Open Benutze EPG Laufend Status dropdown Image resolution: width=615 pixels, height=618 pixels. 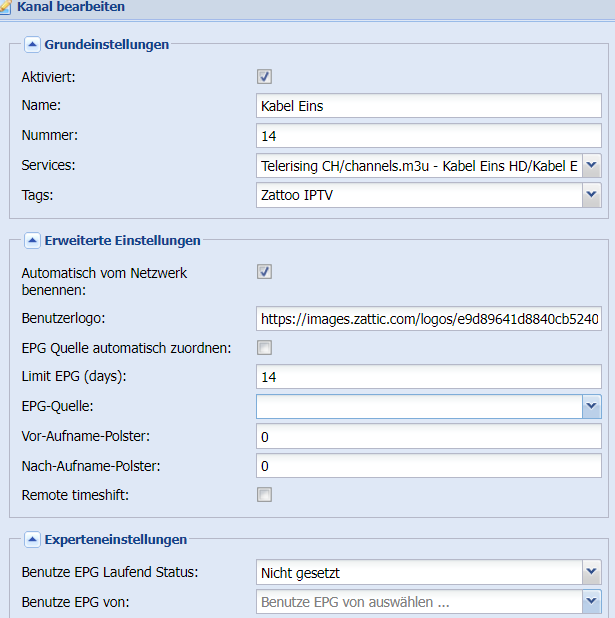click(x=591, y=572)
